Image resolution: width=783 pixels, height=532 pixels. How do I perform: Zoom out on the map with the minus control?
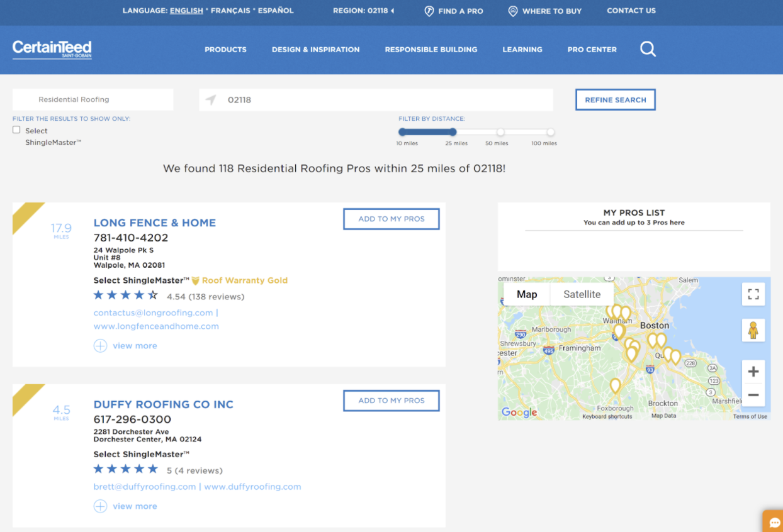click(x=753, y=395)
